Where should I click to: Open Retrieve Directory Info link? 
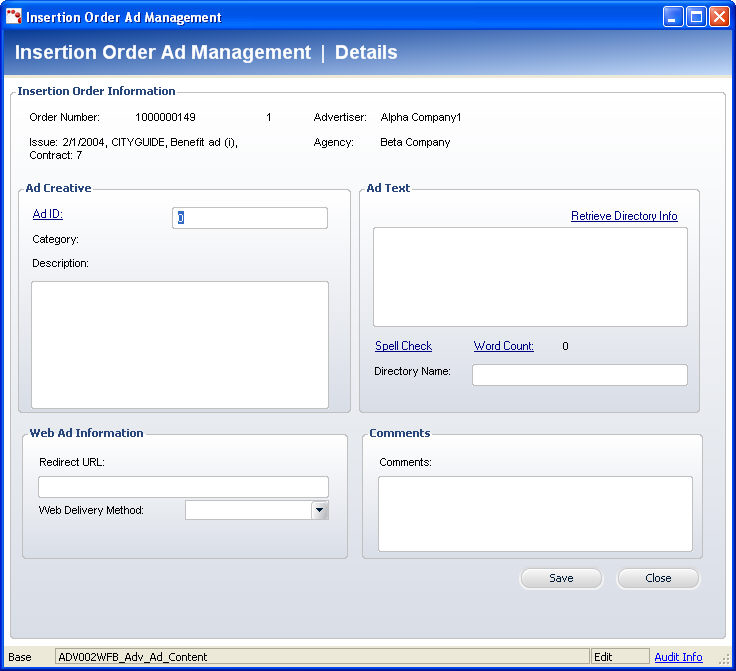pos(624,216)
